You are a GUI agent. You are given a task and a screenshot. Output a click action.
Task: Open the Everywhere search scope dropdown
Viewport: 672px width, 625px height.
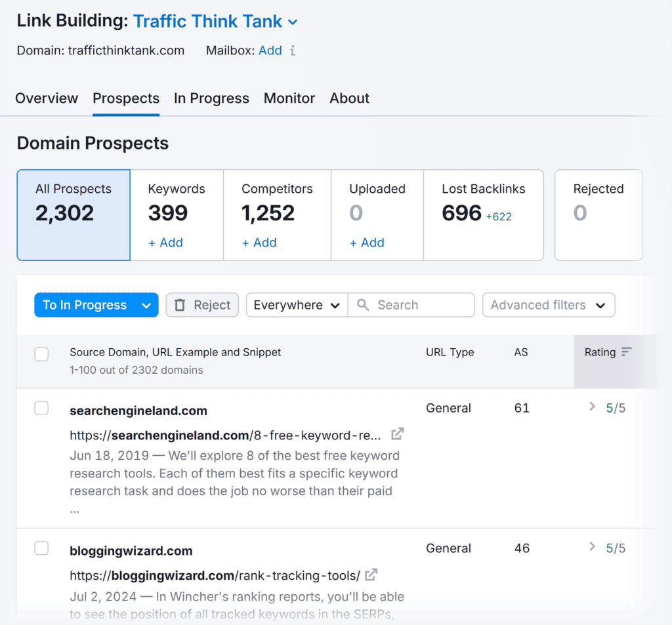297,305
